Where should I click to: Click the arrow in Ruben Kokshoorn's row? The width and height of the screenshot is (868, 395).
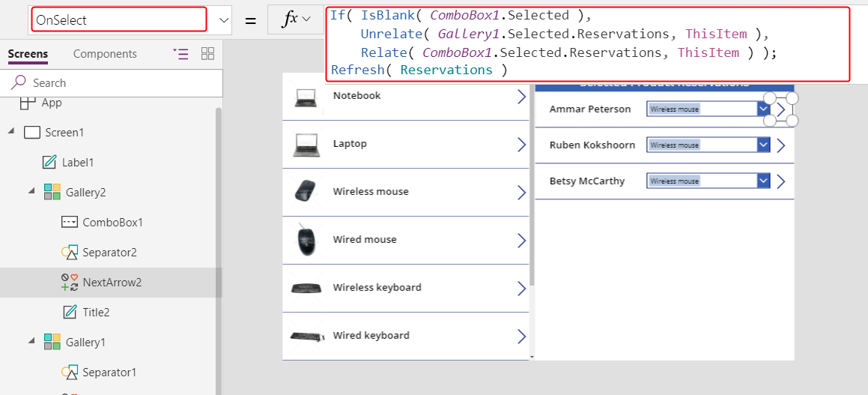coord(780,145)
